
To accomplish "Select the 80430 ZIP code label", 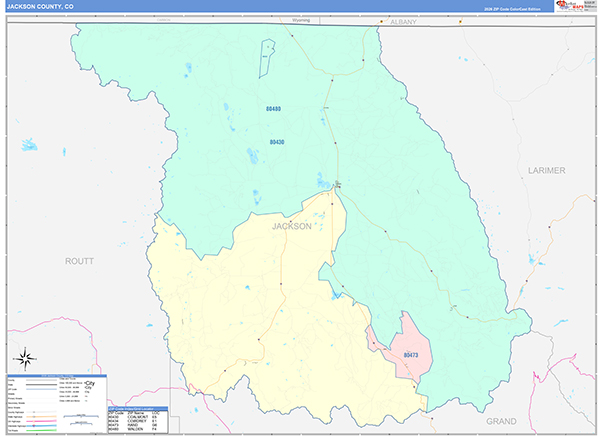I will pos(277,142).
